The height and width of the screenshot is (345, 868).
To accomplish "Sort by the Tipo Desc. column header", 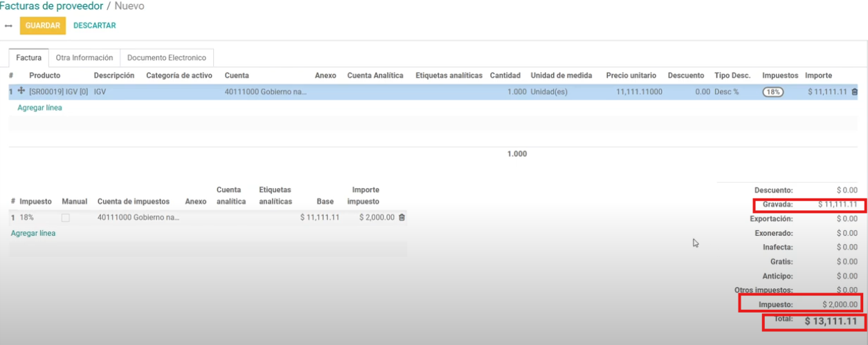I will (732, 75).
